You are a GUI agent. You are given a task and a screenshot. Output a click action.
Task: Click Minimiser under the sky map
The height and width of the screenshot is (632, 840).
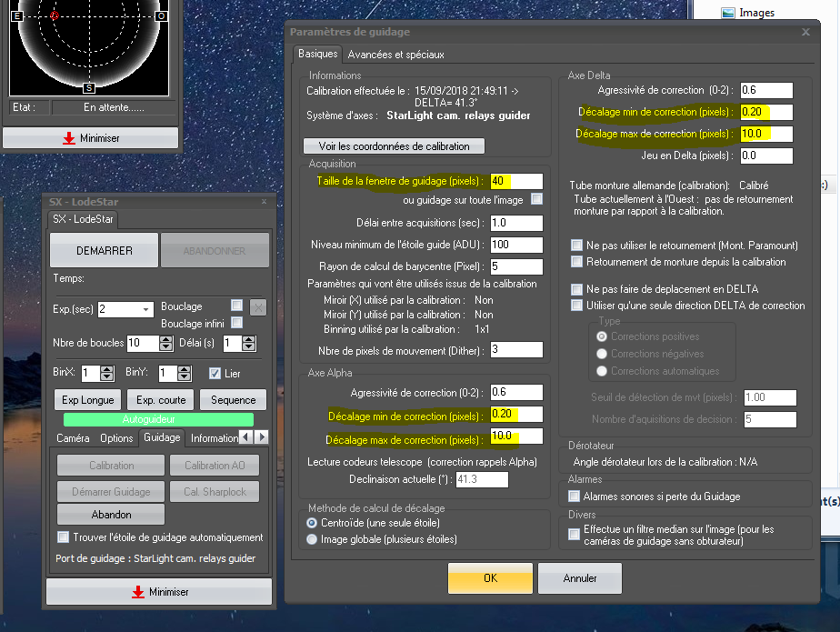91,138
